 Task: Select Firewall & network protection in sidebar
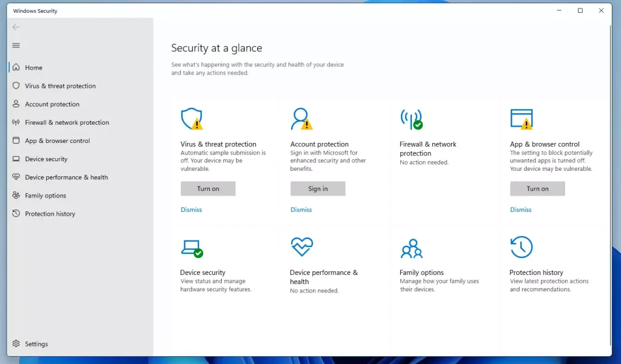67,122
